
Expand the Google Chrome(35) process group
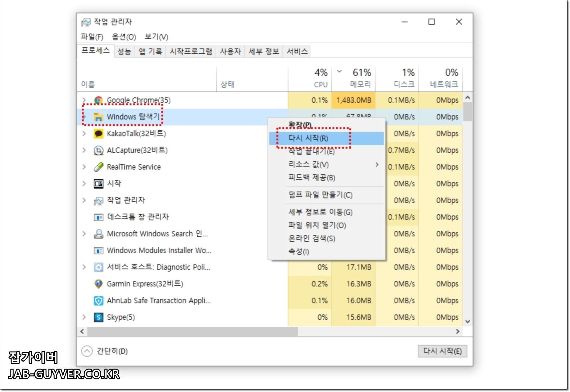point(84,100)
